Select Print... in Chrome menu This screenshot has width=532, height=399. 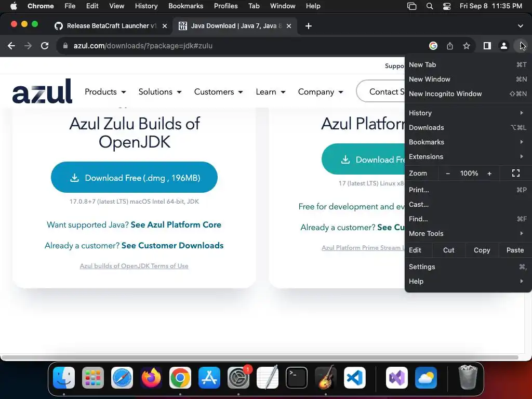tap(468, 190)
